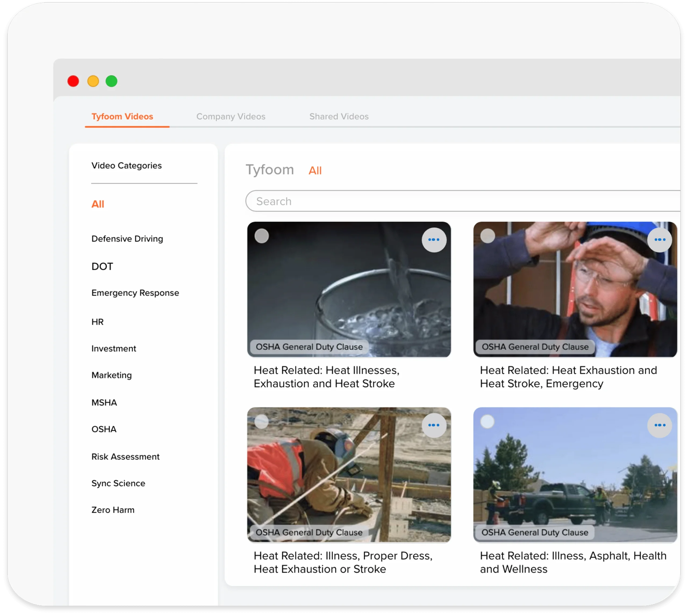Image resolution: width=688 pixels, height=616 pixels.
Task: Select the Proper Dress video circle
Action: pyautogui.click(x=261, y=422)
